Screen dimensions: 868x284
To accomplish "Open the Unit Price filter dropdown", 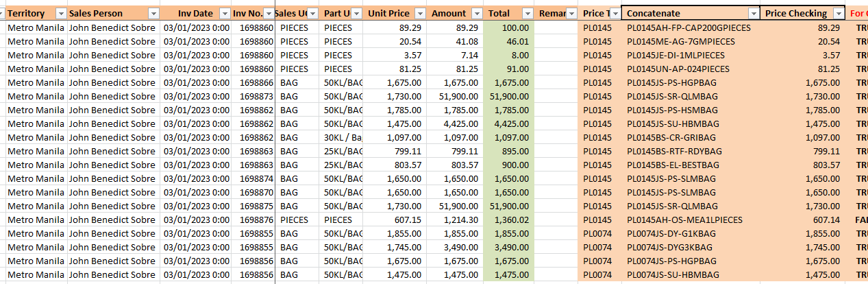I will click(417, 14).
